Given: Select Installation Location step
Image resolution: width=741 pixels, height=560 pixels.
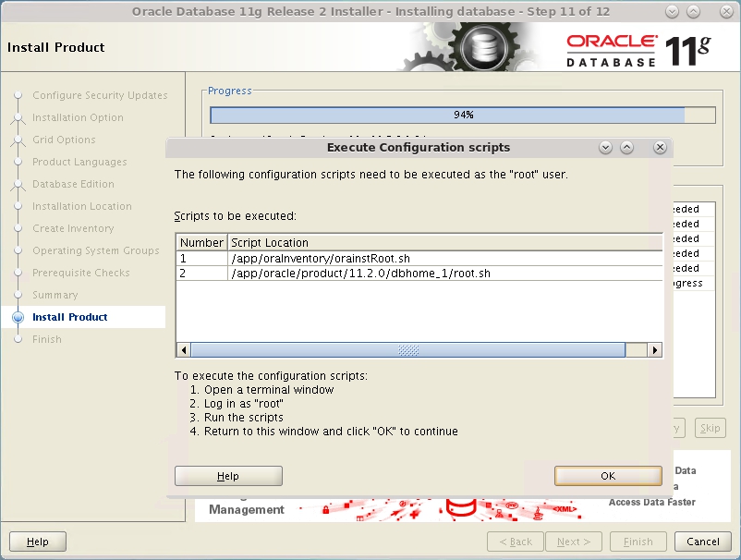Looking at the screenshot, I should click(81, 206).
